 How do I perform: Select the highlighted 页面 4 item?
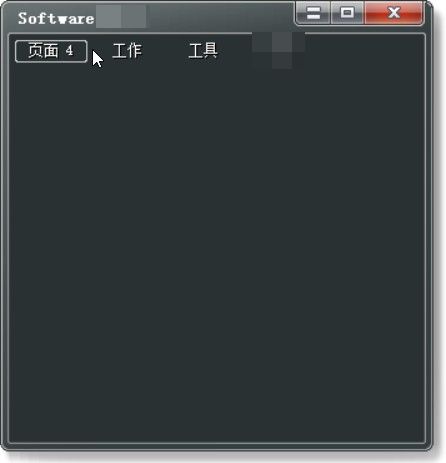(51, 51)
